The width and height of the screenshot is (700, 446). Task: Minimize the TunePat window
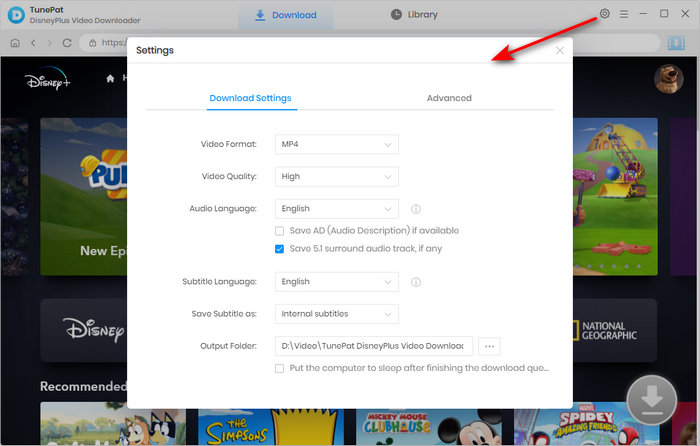pyautogui.click(x=643, y=14)
